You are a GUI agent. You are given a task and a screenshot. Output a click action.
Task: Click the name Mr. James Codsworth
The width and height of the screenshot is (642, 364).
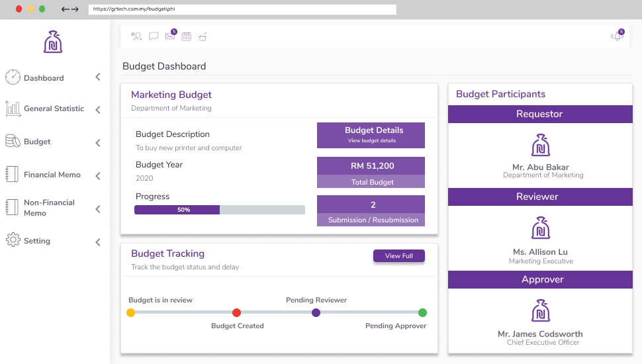point(541,334)
